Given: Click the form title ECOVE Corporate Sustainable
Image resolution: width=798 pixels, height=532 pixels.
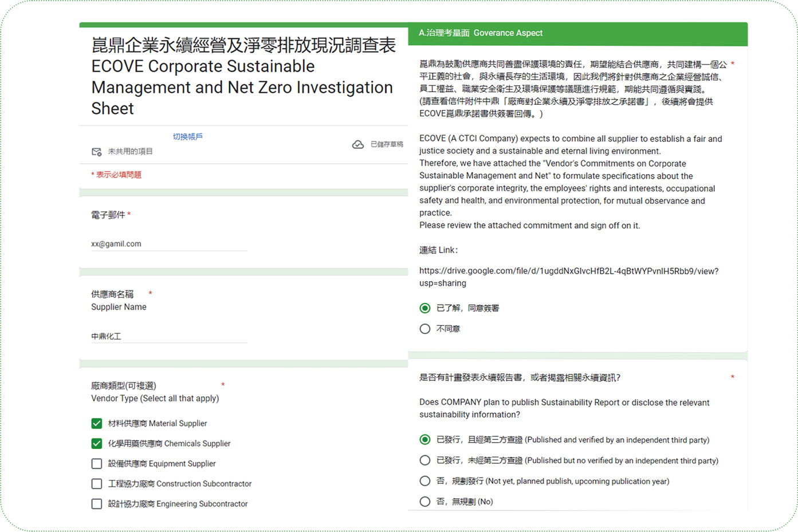Looking at the screenshot, I should click(243, 77).
